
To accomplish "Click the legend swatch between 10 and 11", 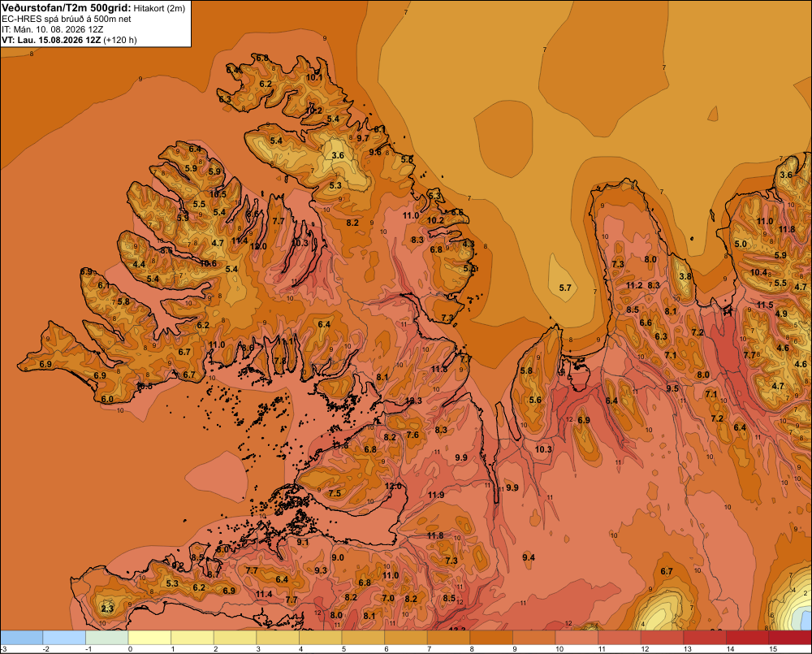I will [577, 638].
